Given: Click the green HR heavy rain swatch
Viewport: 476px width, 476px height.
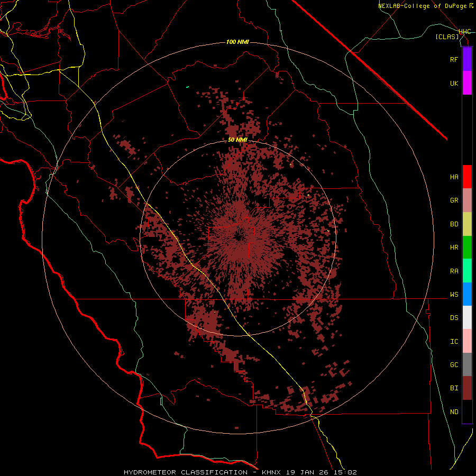Looking at the screenshot, I should (467, 248).
